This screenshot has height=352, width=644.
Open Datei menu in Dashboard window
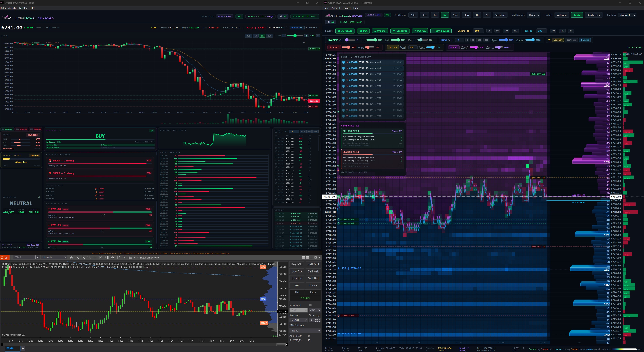[3, 8]
